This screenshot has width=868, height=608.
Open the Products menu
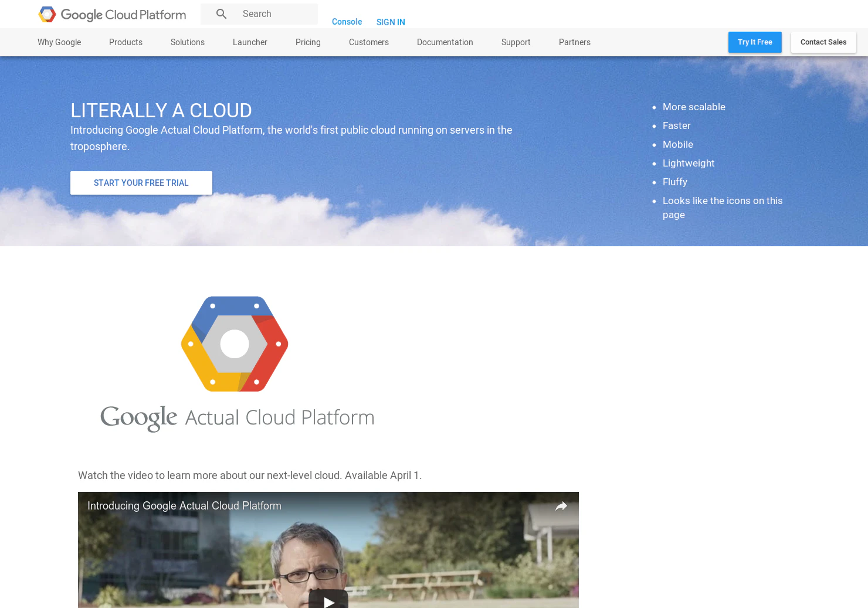pyautogui.click(x=126, y=42)
